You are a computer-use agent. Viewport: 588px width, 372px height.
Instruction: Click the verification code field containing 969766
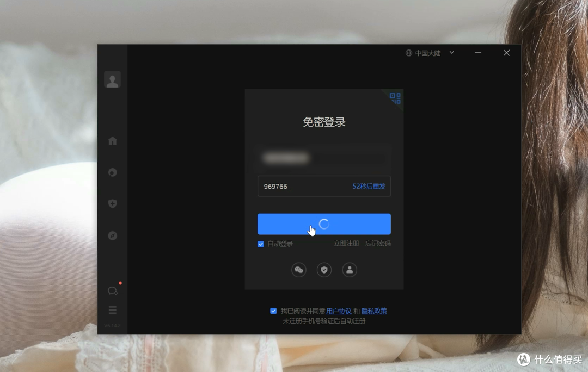(324, 186)
